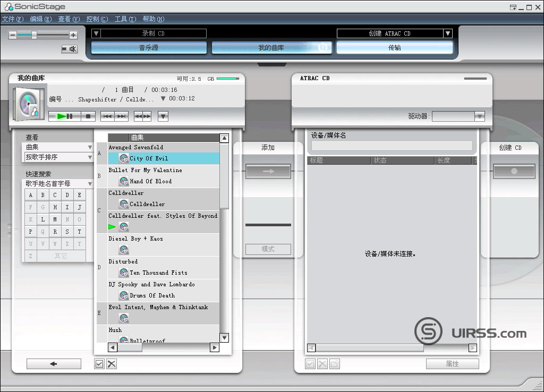
Task: Switch to 音乐源 tab
Action: tap(149, 47)
